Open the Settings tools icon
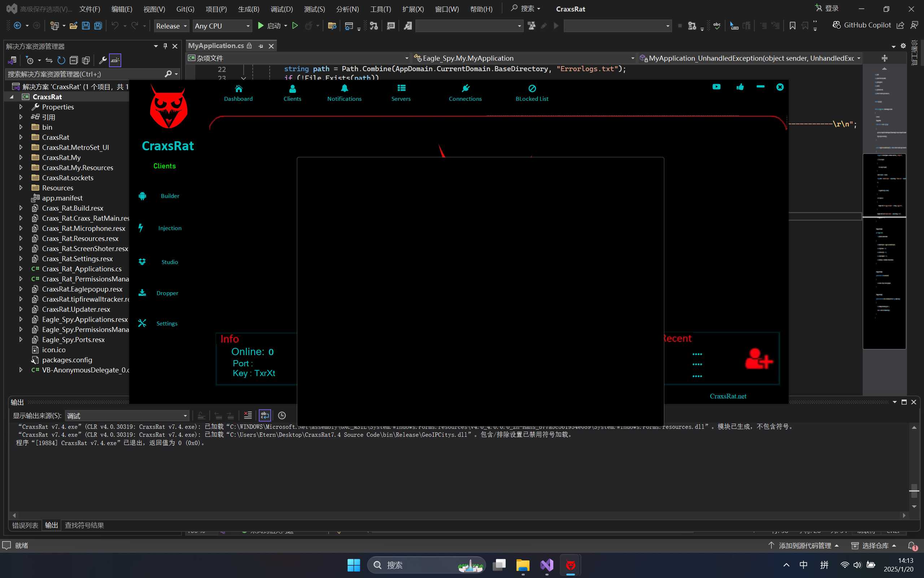The width and height of the screenshot is (924, 578). 142,323
